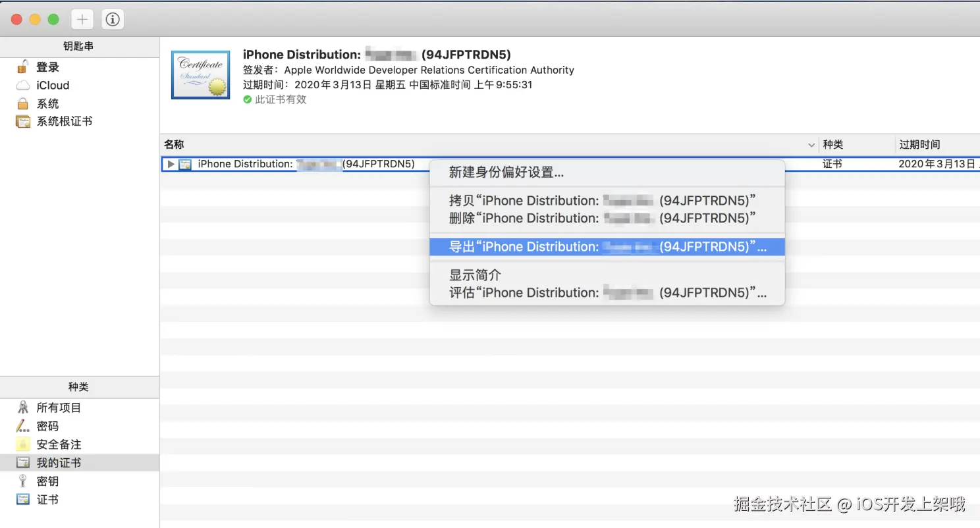Click the certificate icon beside 我的证书
The width and height of the screenshot is (980, 528).
click(x=23, y=463)
